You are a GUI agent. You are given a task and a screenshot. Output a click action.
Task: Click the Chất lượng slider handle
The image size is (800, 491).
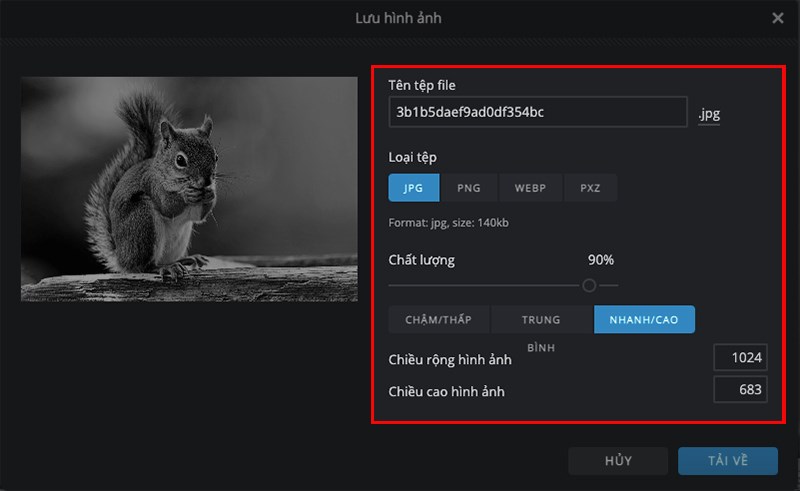[x=589, y=285]
